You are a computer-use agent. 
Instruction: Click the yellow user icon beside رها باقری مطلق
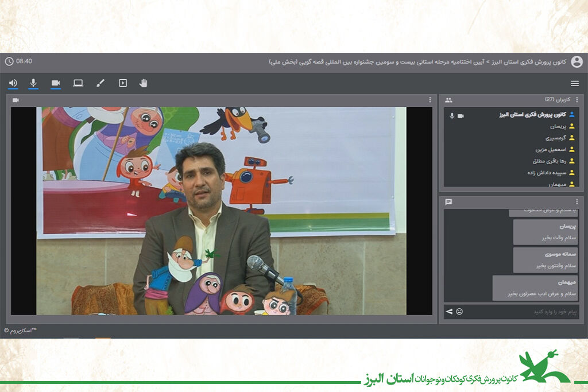[572, 161]
